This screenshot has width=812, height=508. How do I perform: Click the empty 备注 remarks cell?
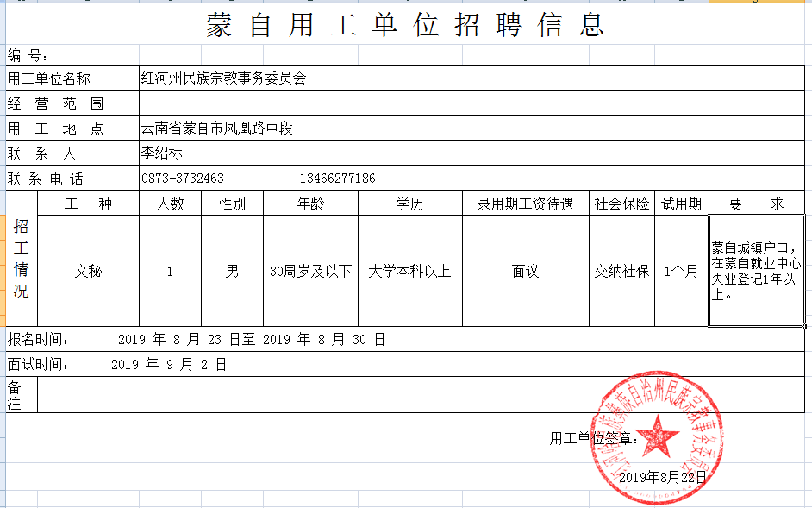click(x=421, y=395)
